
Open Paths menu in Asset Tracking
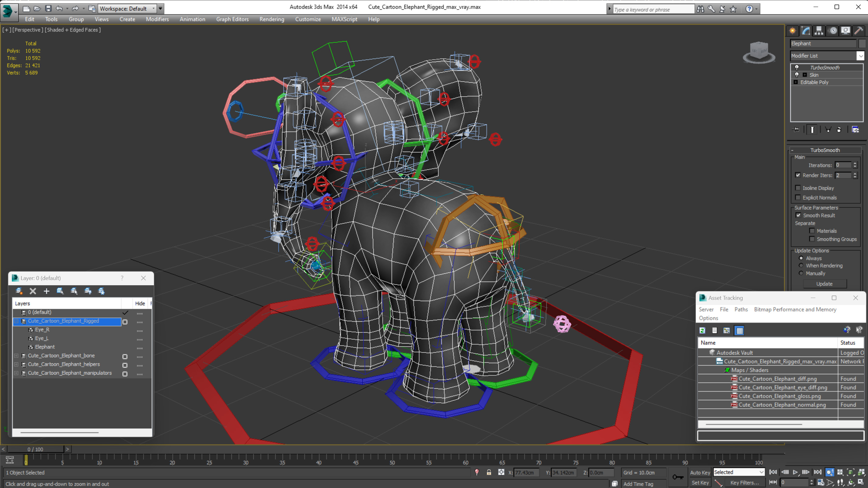tap(741, 309)
